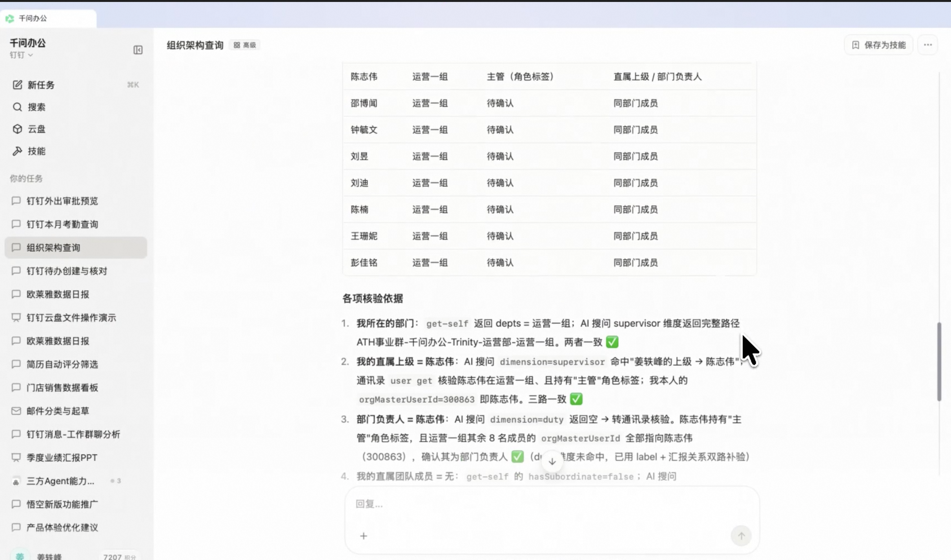Click the presentation icon beside 季度业绩汇报PPT

point(16,458)
